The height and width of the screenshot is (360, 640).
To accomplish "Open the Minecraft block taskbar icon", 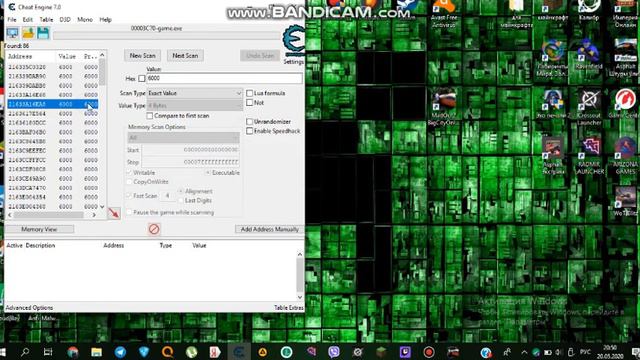I will 381,352.
